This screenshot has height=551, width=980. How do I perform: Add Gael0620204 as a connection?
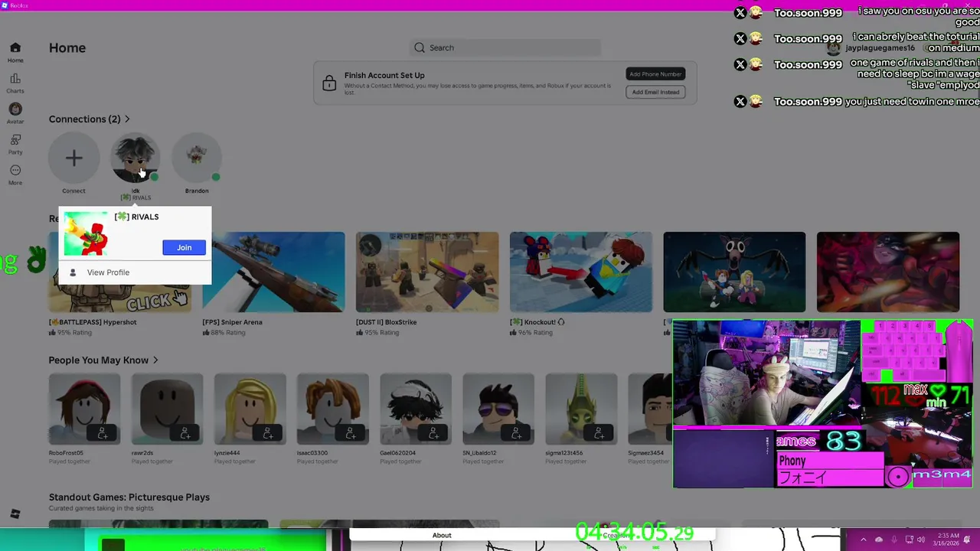(433, 433)
